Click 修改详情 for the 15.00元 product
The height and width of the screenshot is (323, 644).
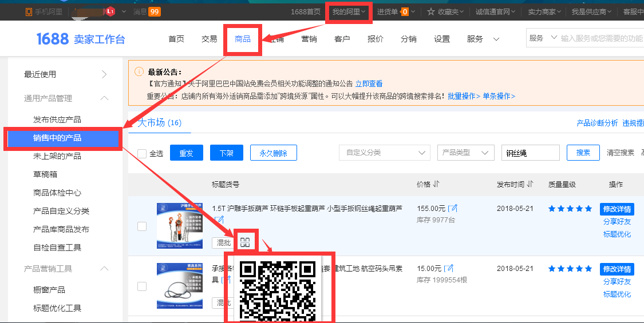coord(617,269)
